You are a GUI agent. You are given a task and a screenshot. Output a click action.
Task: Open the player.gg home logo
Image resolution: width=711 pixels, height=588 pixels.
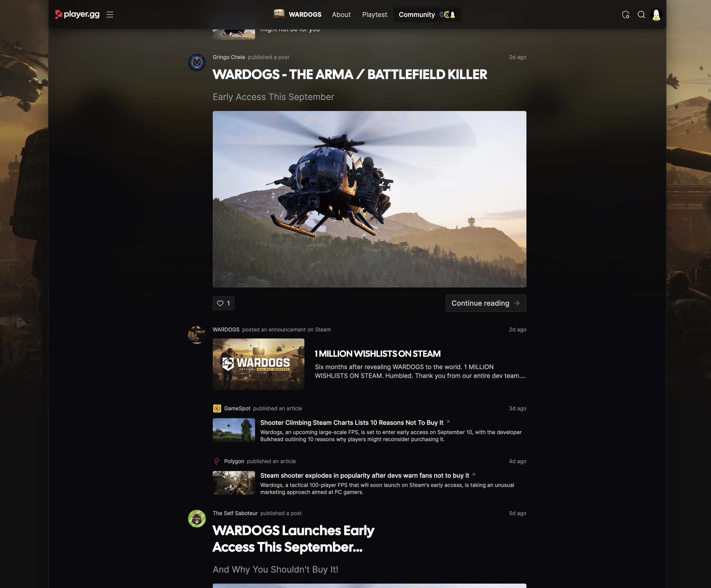[78, 14]
